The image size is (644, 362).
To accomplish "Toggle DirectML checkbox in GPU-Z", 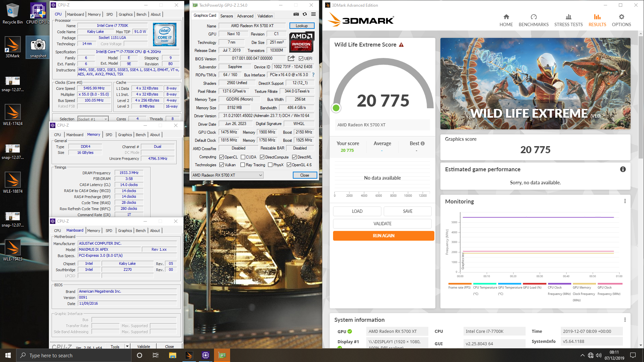I will 294,157.
